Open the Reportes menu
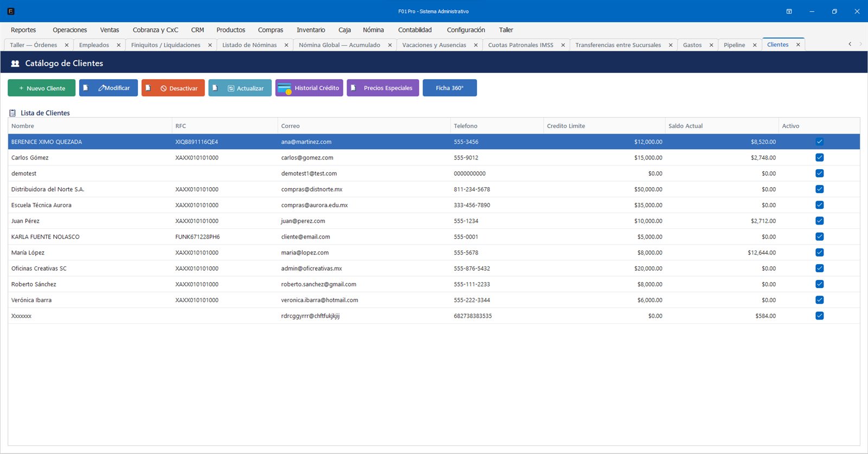 pyautogui.click(x=23, y=30)
